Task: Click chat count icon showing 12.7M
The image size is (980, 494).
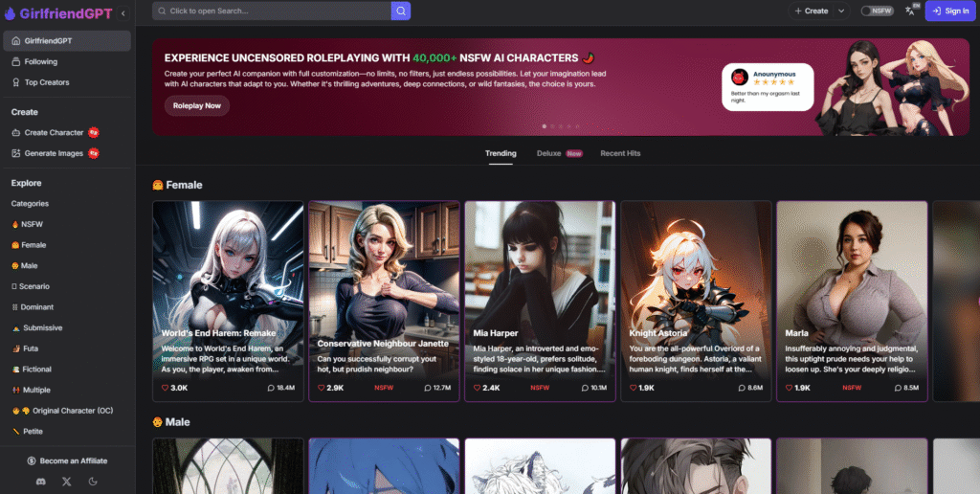Action: [428, 388]
